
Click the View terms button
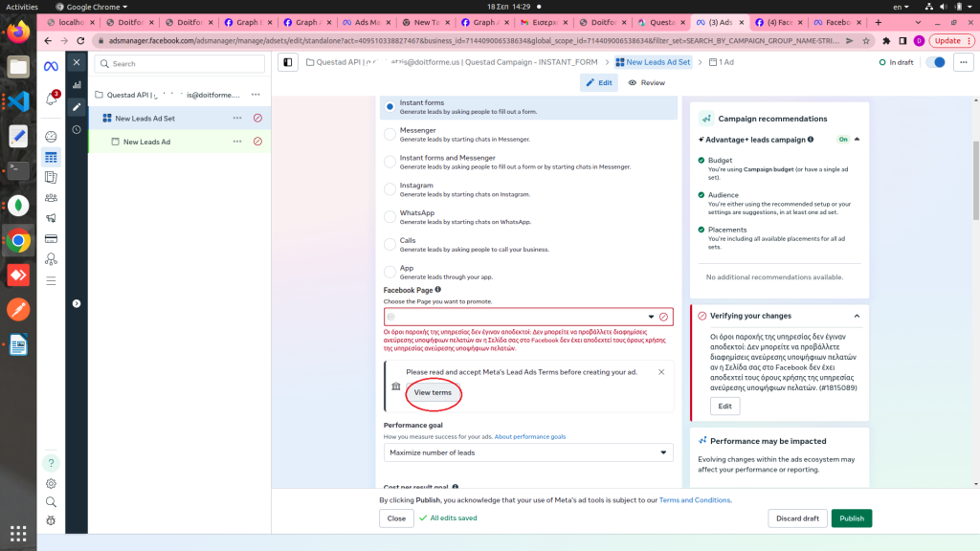(433, 393)
